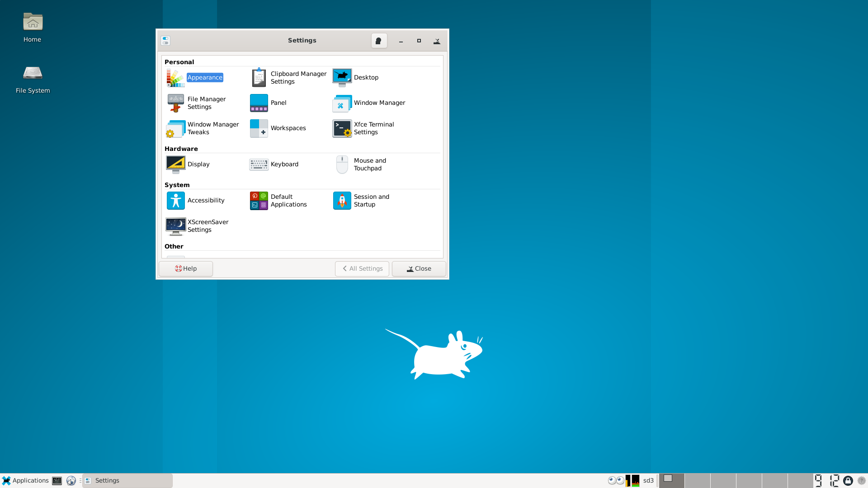Open the Desktop settings icon
868x488 pixels.
coord(342,78)
